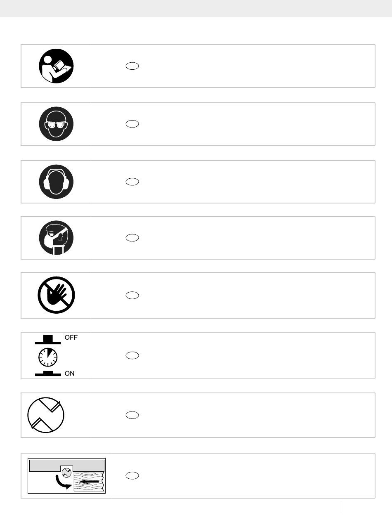Click the no-hands prohibition icon
This screenshot has height=532, width=392.
pos(56,295)
